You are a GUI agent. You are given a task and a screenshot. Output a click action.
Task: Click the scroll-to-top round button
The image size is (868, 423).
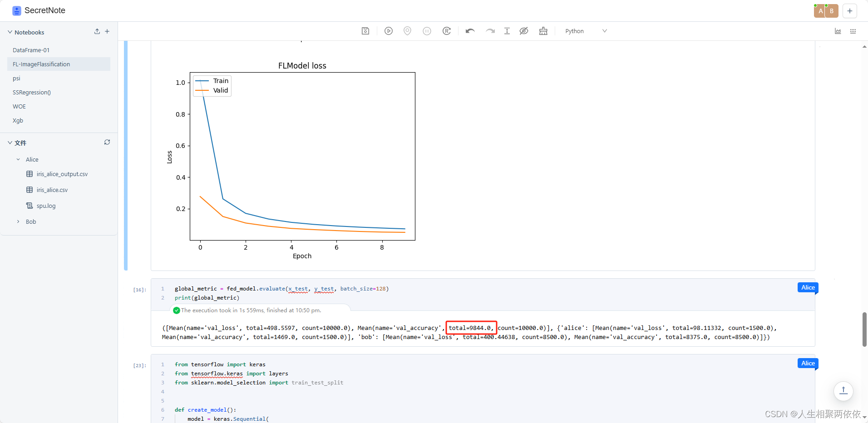pyautogui.click(x=843, y=391)
